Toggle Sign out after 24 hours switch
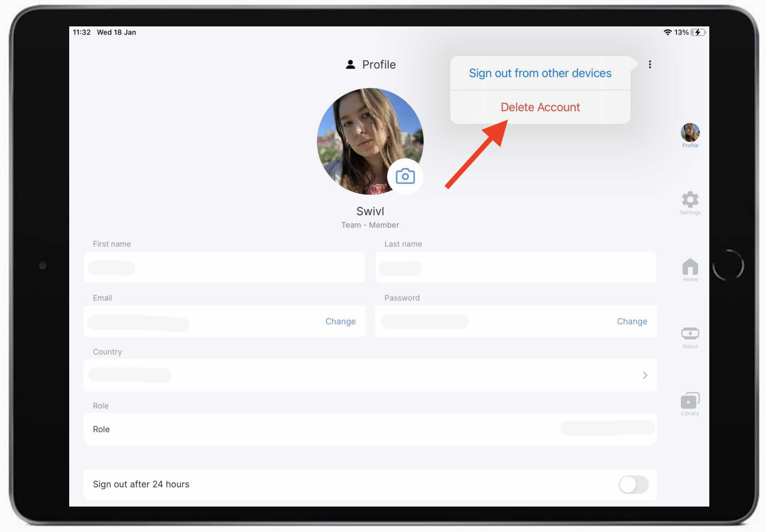 (633, 484)
